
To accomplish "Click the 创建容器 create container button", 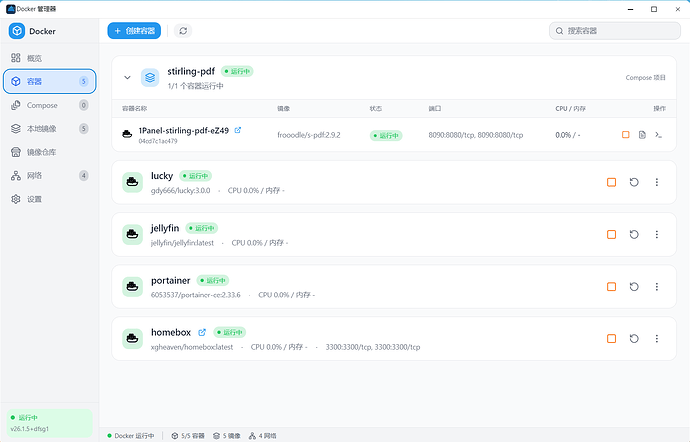I will pyautogui.click(x=134, y=31).
